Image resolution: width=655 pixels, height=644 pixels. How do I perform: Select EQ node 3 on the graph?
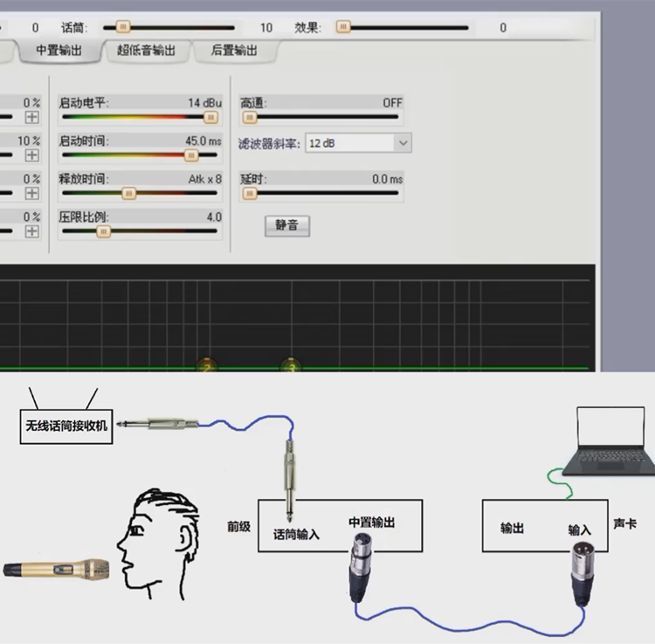click(x=290, y=366)
